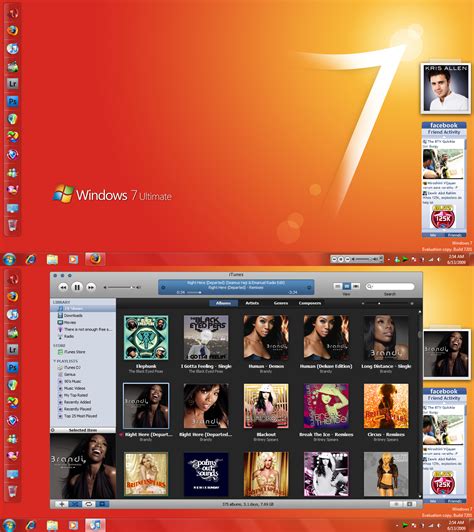
Task: Select the Human (Deluxe Edition) album
Action: pyautogui.click(x=326, y=338)
